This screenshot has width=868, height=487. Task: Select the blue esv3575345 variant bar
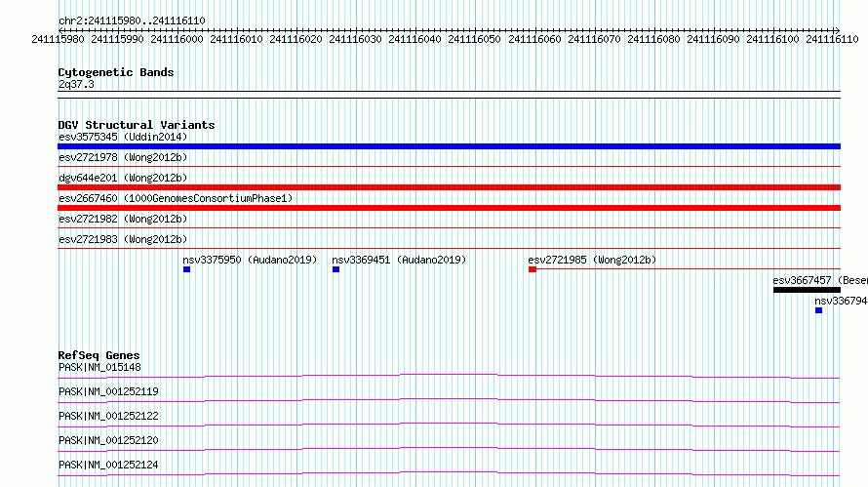[449, 146]
